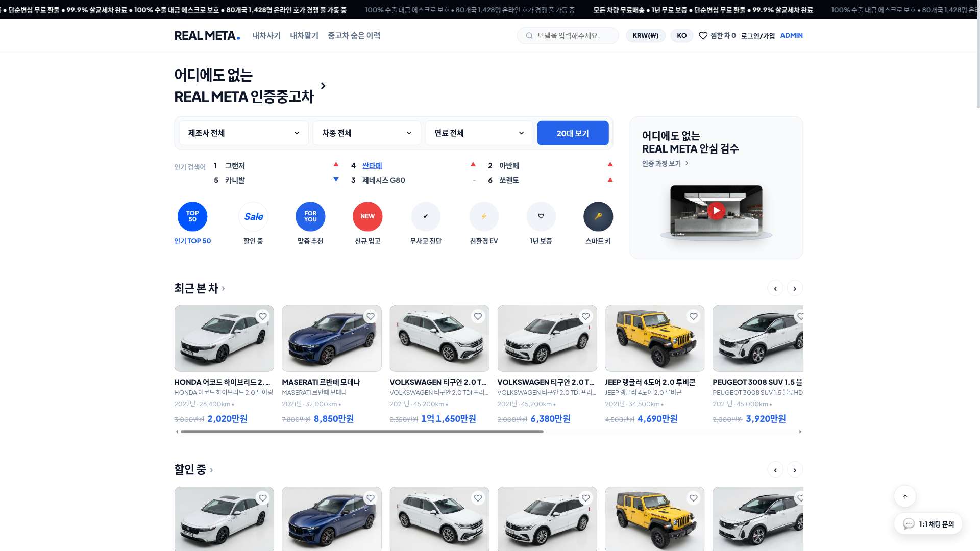Click the page vertical scrollbar thumb
The height and width of the screenshot is (551, 980).
[978, 54]
